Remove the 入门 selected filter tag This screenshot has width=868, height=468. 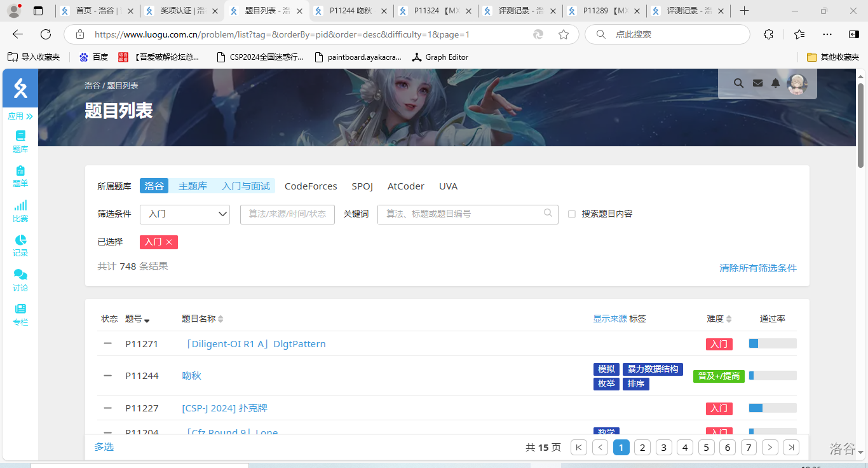(169, 242)
